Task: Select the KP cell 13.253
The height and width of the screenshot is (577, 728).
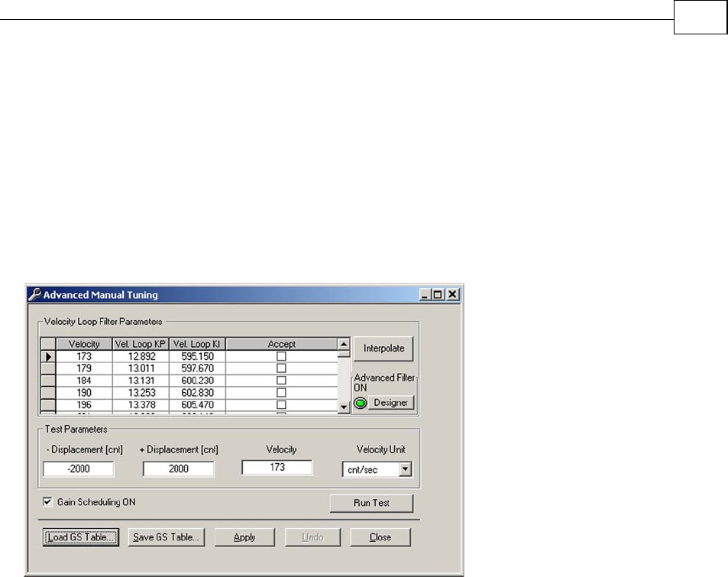Action: pos(141,393)
